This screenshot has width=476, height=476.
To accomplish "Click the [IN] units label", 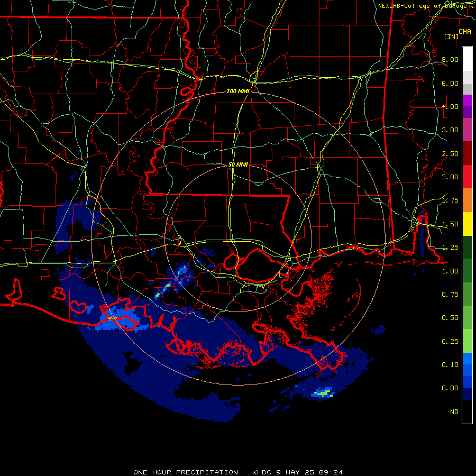I will (x=451, y=36).
